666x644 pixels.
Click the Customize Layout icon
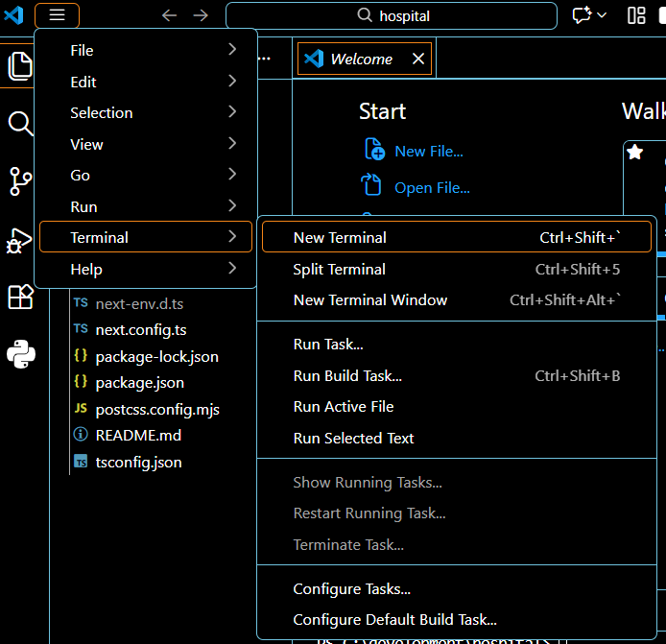point(636,15)
